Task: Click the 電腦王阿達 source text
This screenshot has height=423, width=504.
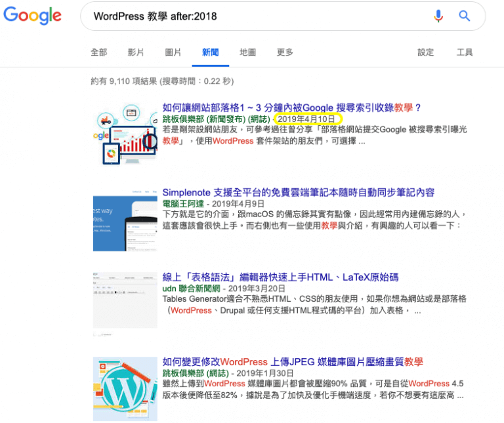Action: point(183,204)
